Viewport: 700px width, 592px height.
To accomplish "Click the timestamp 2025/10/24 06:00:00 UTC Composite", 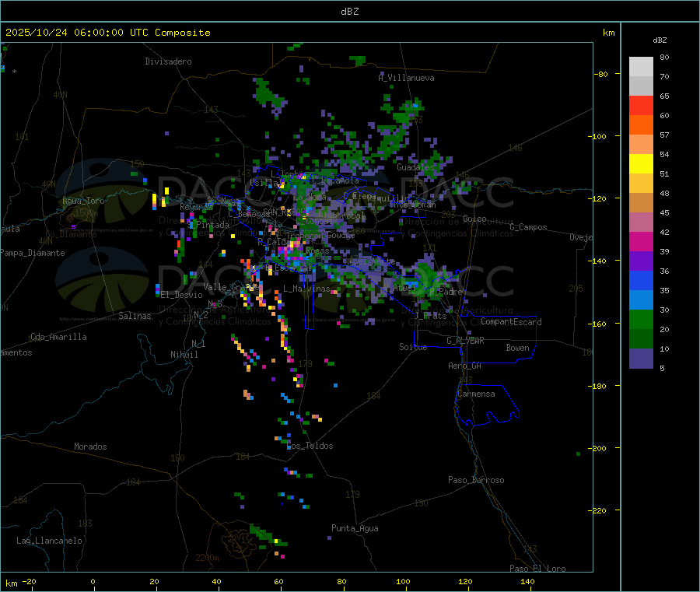I will [x=107, y=33].
